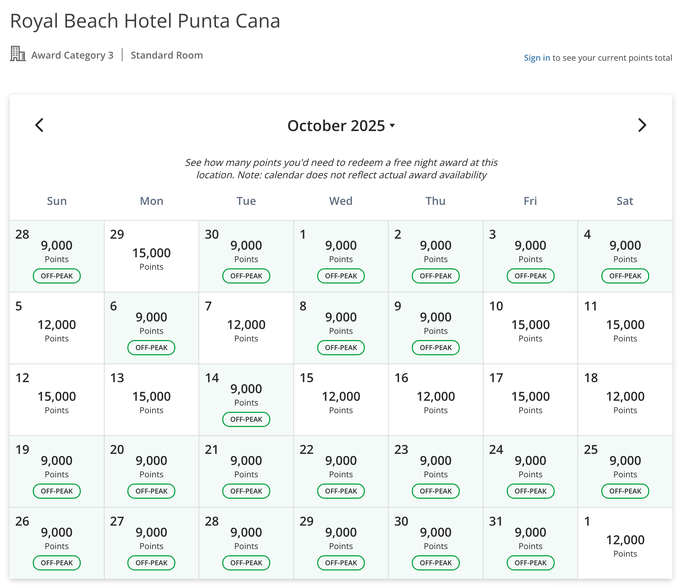
Task: Select October 22 off-peak date
Action: click(341, 471)
